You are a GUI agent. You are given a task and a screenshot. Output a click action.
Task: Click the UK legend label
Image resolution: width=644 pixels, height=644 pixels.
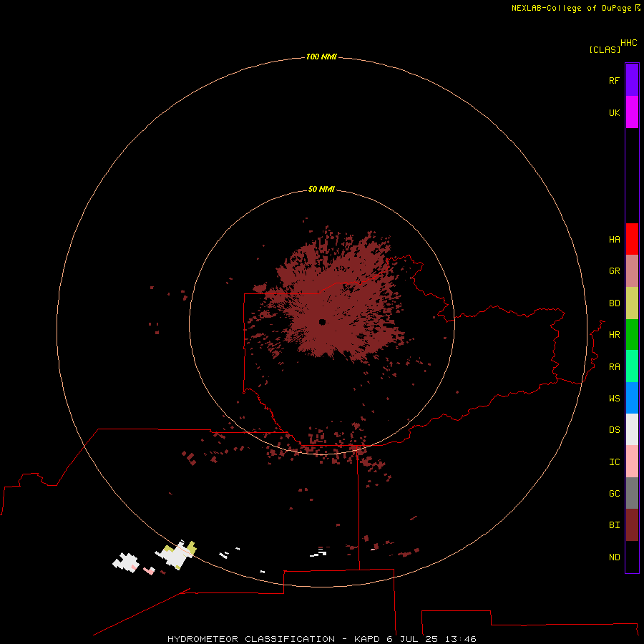(x=614, y=112)
